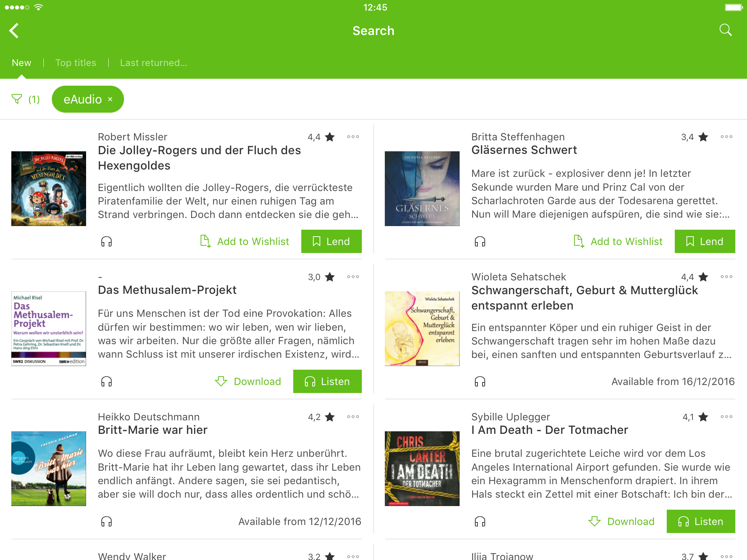Screen dimensions: 747x560
Task: Open the filter funnel icon
Action: (17, 99)
